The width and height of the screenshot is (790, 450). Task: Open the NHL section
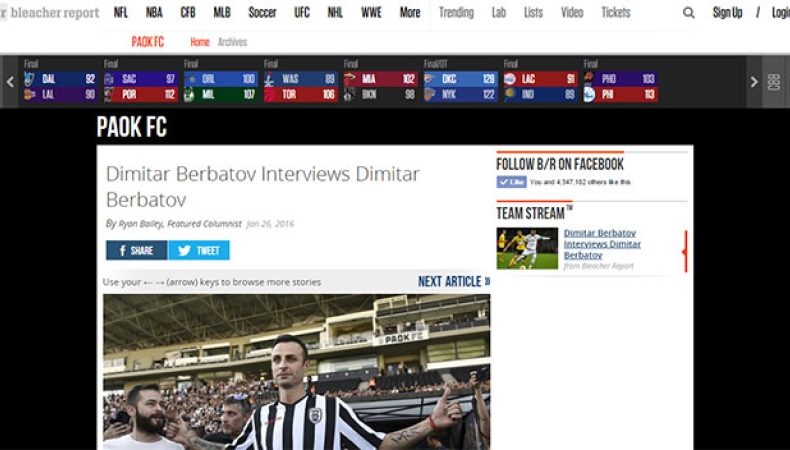(335, 13)
